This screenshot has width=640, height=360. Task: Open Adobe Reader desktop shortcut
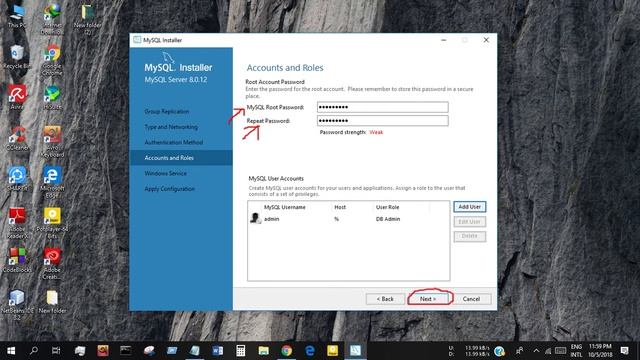tap(17, 222)
